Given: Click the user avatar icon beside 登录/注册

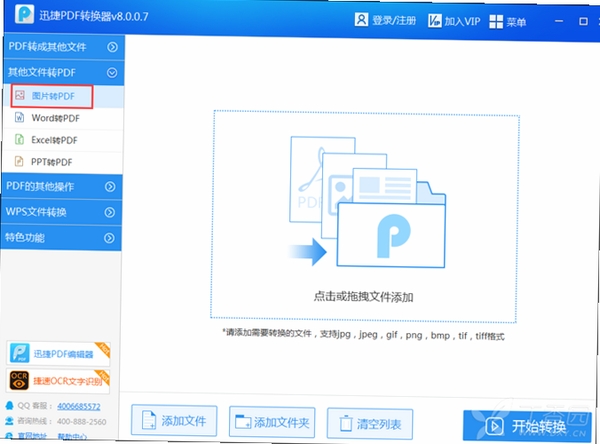Looking at the screenshot, I should pos(361,19).
